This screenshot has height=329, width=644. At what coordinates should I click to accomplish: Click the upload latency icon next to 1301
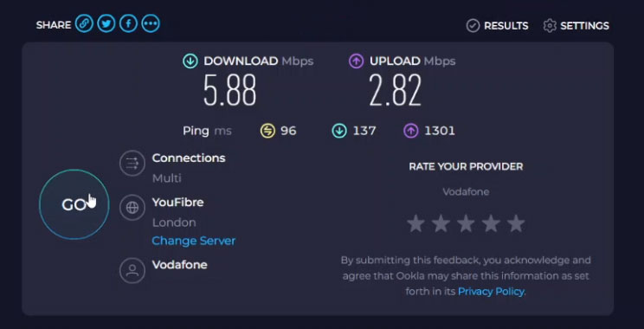click(x=410, y=131)
